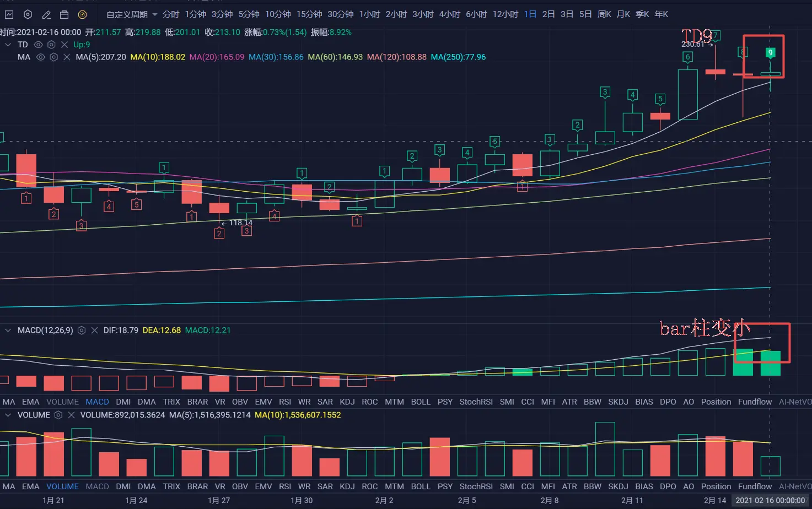Select BOLL in the MACD panel indicator row
812x509 pixels.
[x=421, y=402]
